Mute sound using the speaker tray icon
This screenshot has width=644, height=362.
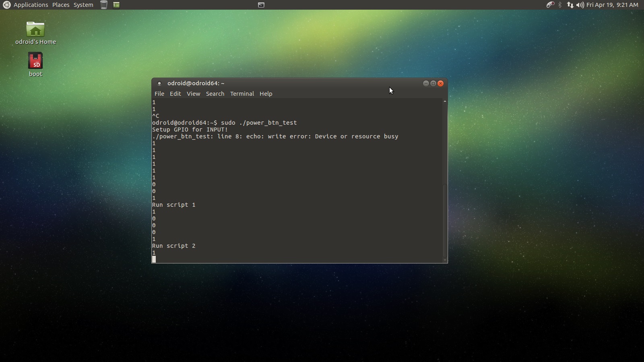point(580,5)
